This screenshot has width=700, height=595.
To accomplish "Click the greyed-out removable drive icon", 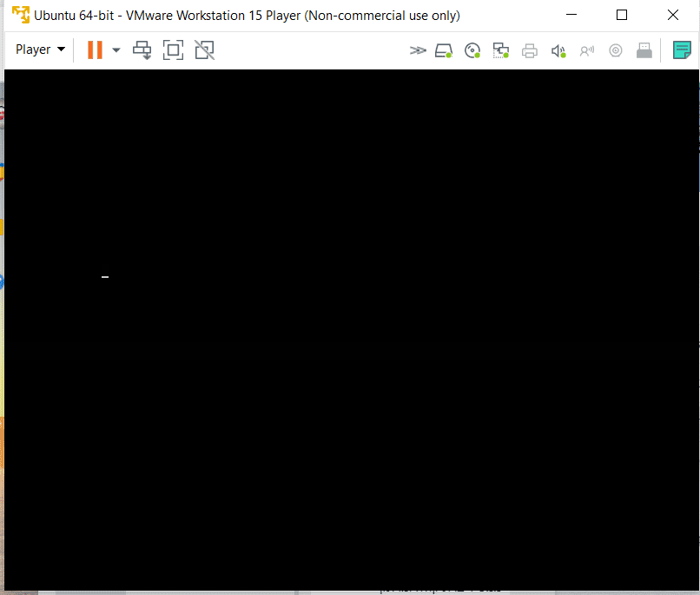I will pos(644,50).
